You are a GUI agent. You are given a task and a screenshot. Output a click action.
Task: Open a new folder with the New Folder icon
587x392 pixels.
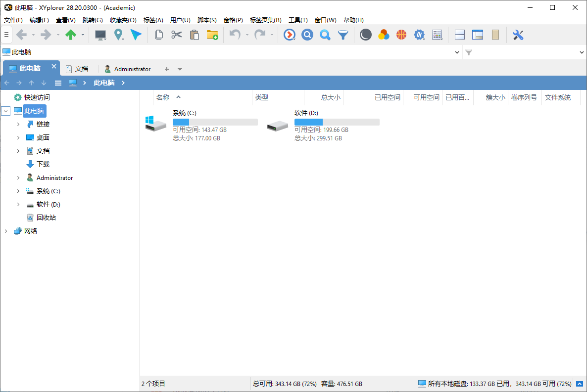click(x=212, y=35)
